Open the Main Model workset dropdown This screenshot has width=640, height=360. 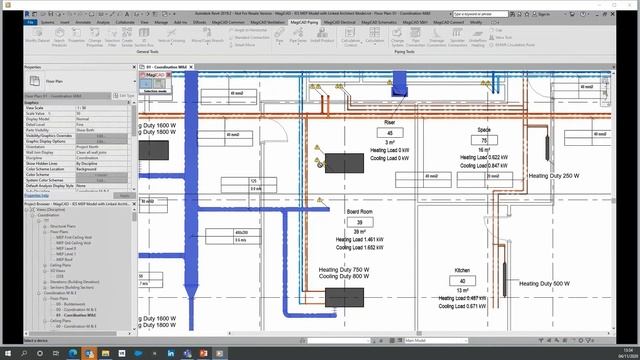pos(436,340)
